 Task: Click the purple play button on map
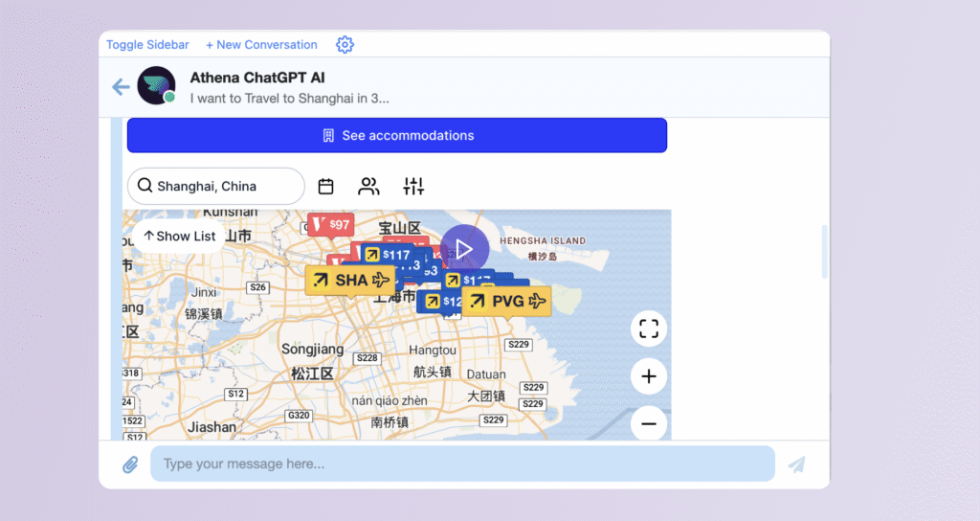click(x=465, y=249)
